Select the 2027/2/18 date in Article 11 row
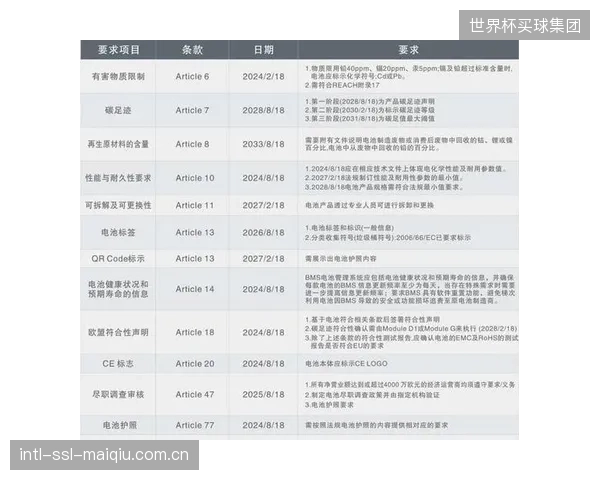 click(263, 206)
